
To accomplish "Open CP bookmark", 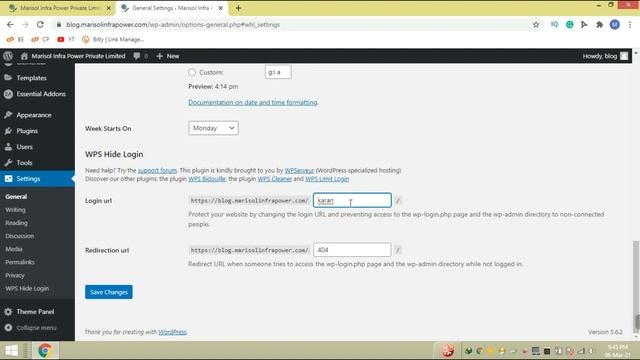I will pyautogui.click(x=40, y=39).
